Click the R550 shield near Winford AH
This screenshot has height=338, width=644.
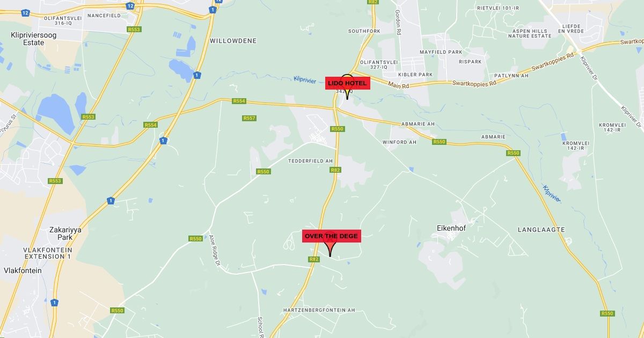(x=440, y=142)
